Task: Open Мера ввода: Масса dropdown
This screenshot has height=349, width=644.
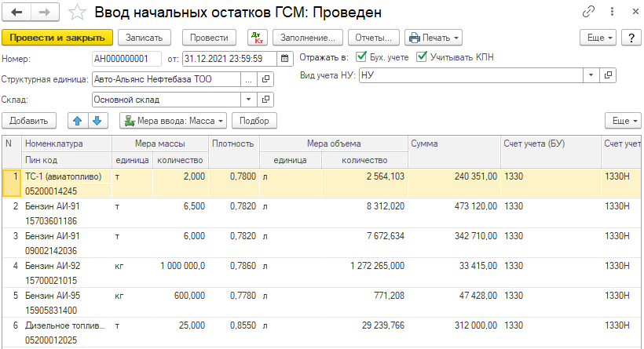Action: click(x=173, y=120)
